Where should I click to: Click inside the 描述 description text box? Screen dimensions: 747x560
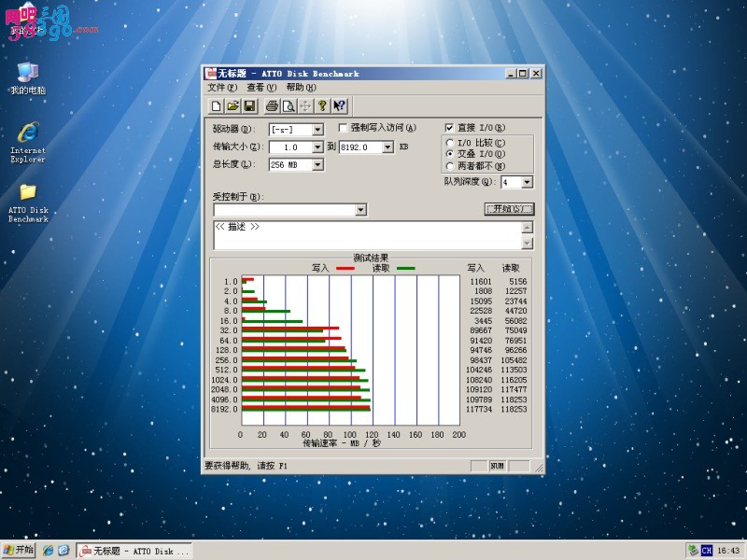tap(368, 235)
